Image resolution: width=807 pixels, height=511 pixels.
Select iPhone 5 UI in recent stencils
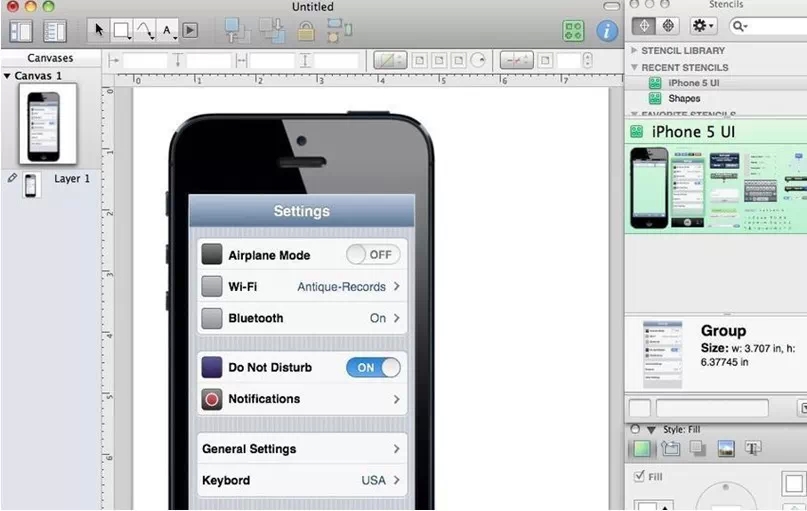pos(715,83)
